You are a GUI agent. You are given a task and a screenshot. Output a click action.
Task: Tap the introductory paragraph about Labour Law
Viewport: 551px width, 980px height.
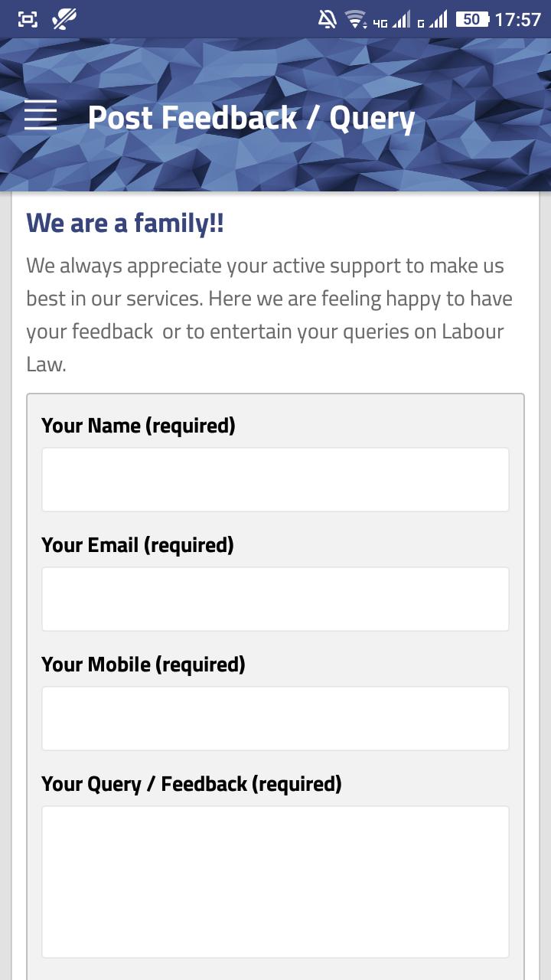tap(269, 315)
